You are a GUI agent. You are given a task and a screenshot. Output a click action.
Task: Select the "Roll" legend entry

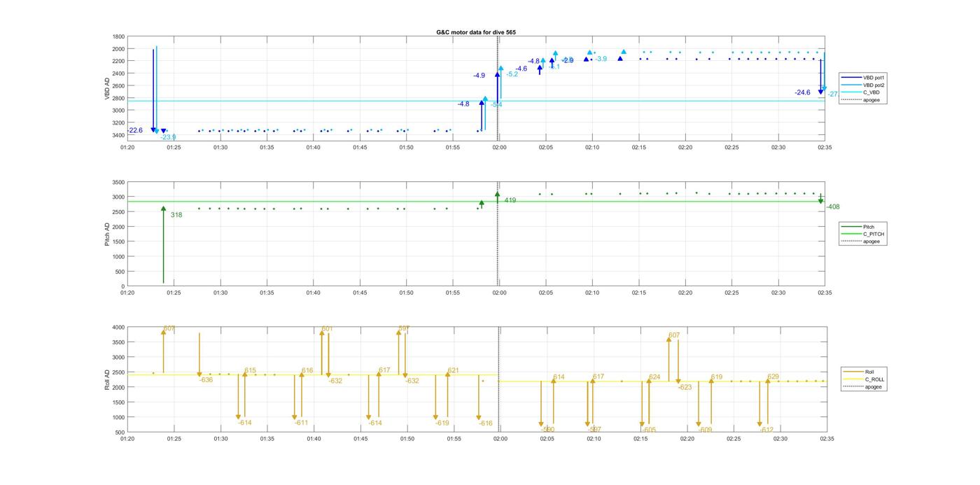tap(864, 372)
